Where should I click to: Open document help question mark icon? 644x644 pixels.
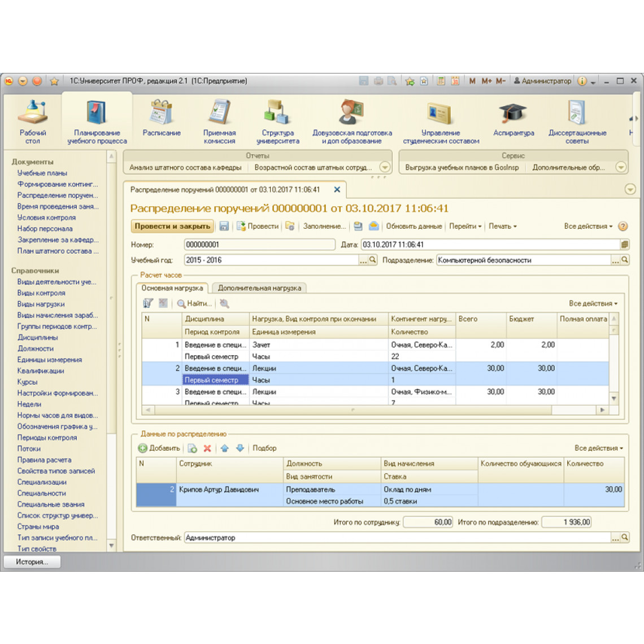(x=623, y=226)
